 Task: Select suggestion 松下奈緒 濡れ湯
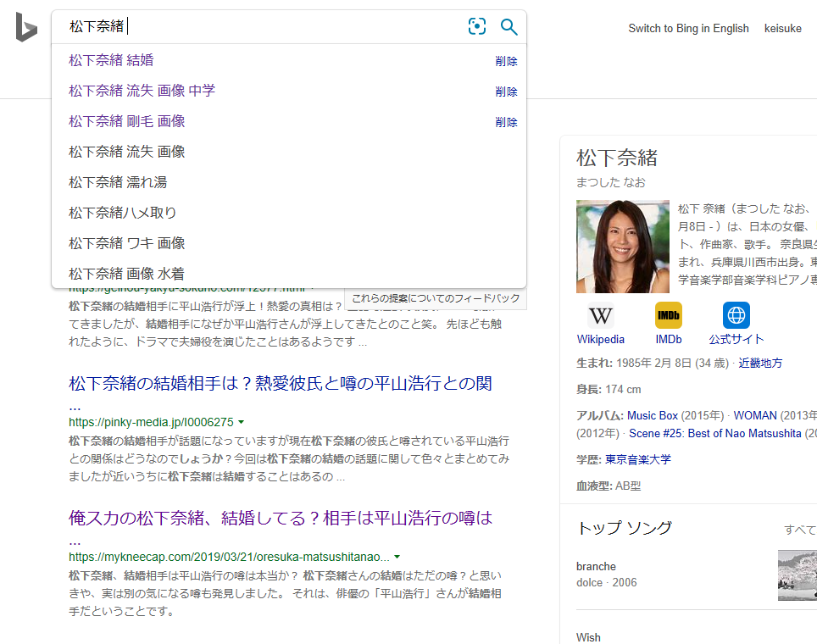tap(289, 182)
